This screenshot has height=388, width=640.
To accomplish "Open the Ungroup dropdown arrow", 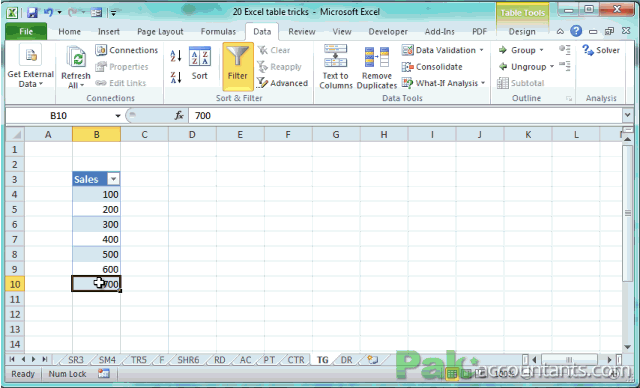I will pyautogui.click(x=552, y=67).
